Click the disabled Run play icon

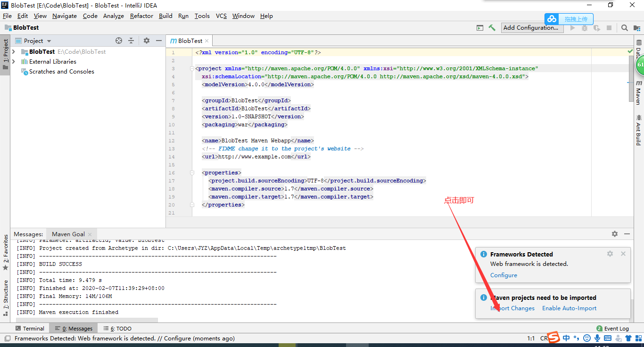573,28
